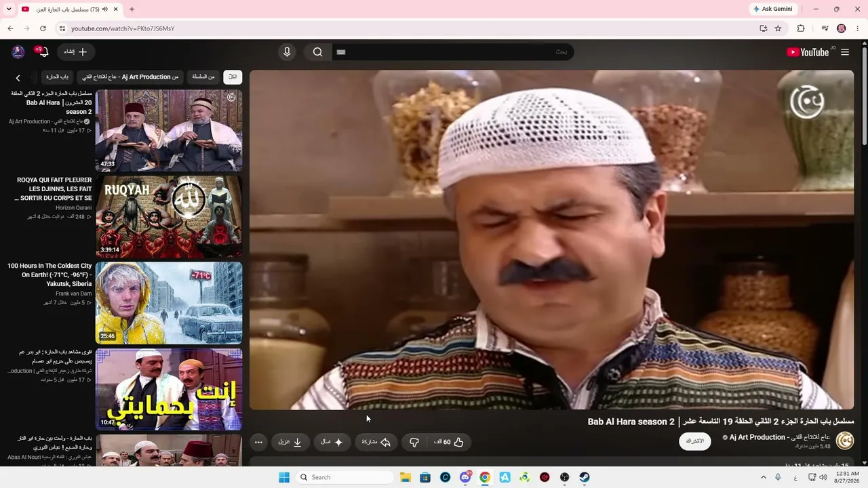Expand the tab search dropdown
Viewport: 868px width, 488px height.
[9, 9]
